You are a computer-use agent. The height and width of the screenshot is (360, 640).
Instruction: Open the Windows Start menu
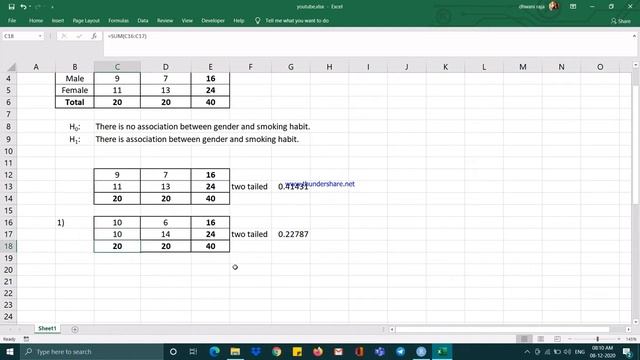(x=9, y=351)
